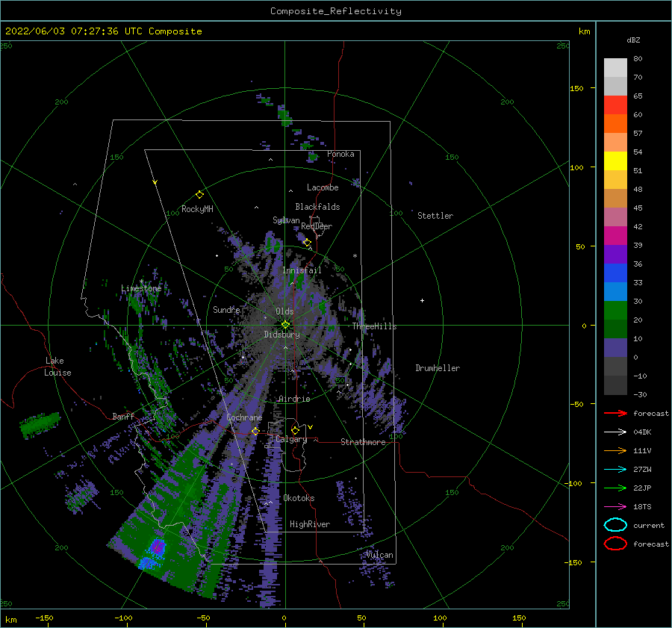
Task: Click the magenta 42 dBZ color swatch
Action: (x=615, y=236)
